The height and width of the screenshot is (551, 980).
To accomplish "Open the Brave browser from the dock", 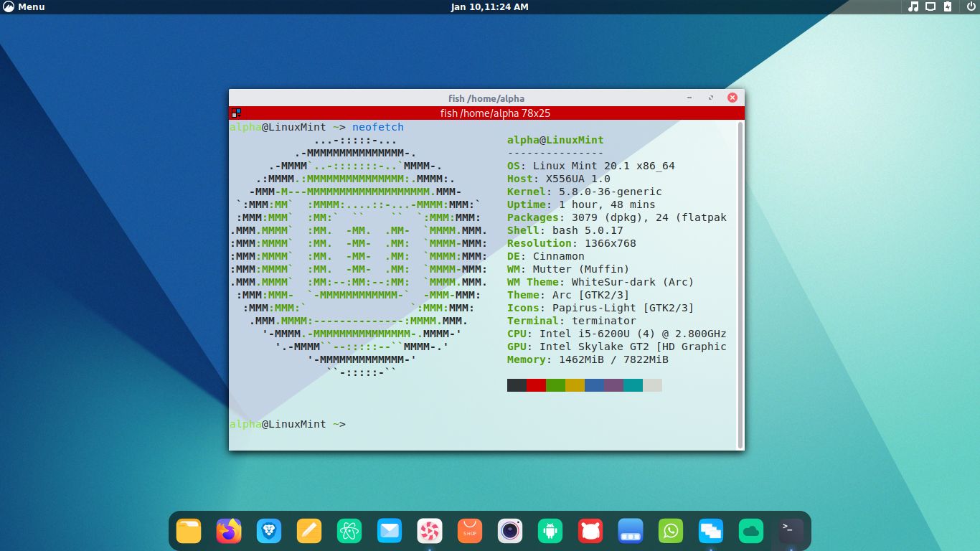I will 269,531.
